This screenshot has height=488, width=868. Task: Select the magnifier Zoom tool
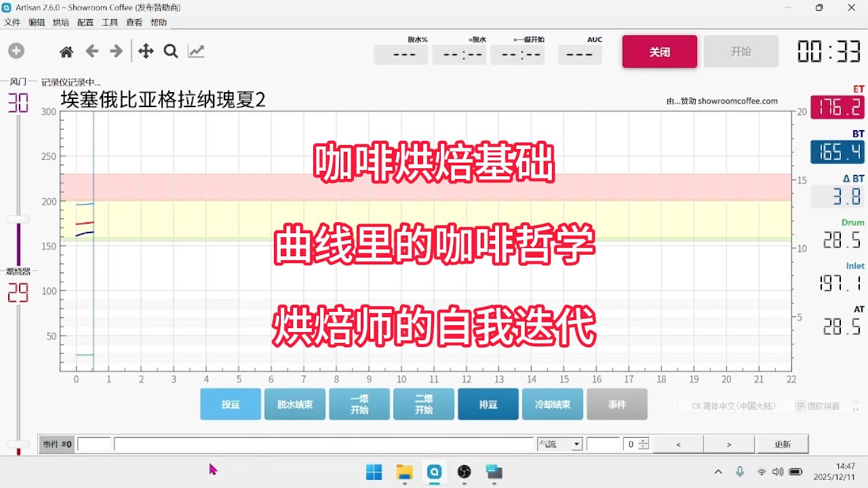pos(171,52)
